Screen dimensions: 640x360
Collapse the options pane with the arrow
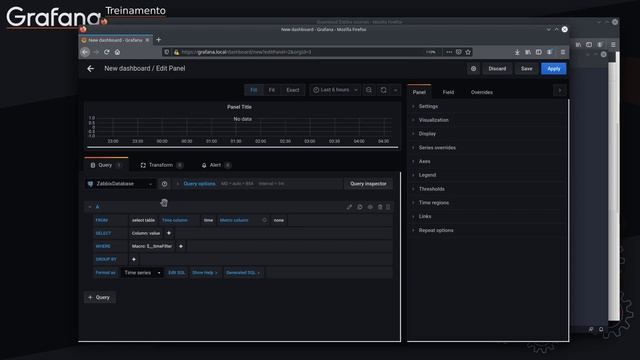pos(560,90)
